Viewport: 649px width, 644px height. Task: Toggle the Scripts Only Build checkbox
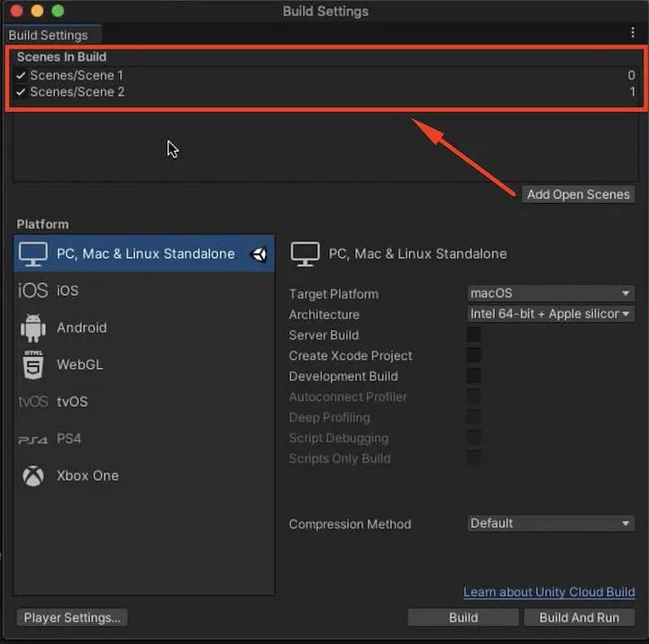click(x=474, y=458)
